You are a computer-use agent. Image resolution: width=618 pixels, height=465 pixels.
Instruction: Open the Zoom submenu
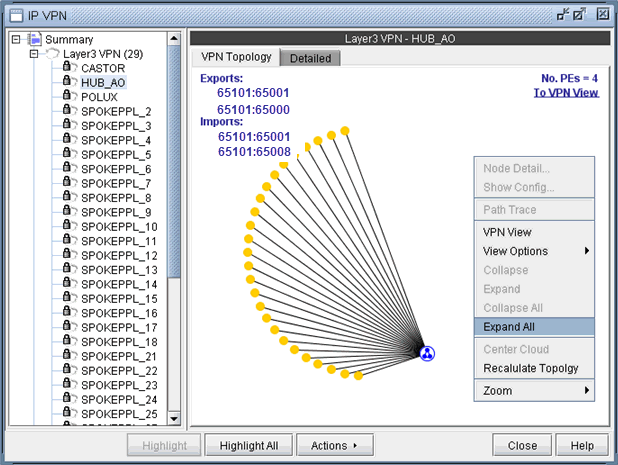534,390
